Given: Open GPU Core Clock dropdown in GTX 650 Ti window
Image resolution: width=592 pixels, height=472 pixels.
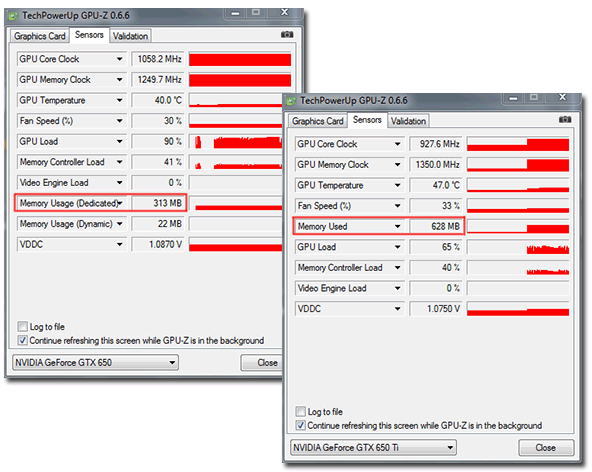Looking at the screenshot, I should (398, 144).
